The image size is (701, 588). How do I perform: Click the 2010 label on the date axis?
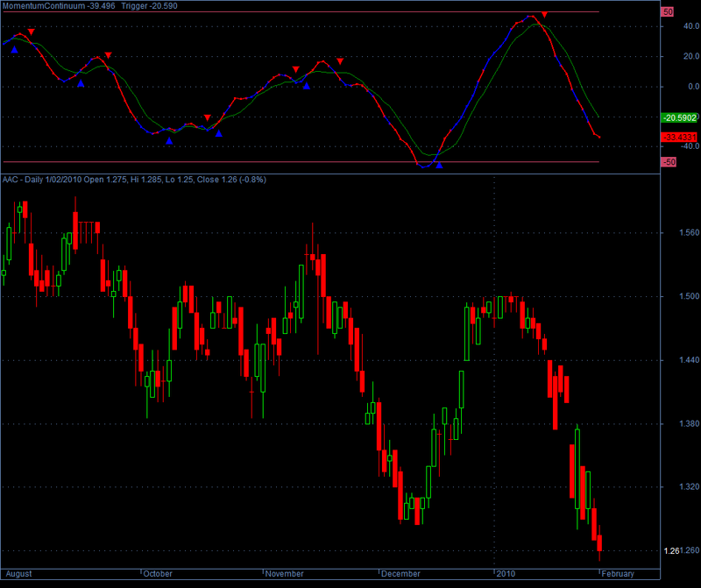point(506,574)
